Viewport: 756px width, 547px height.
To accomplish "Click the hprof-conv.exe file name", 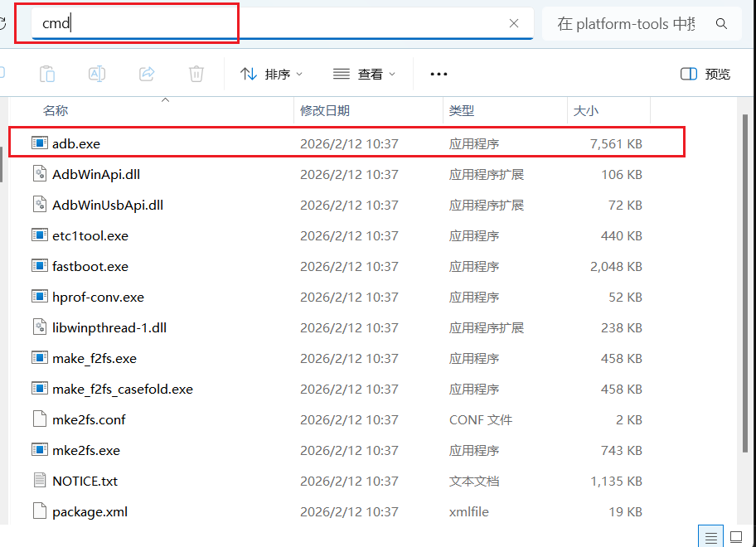I will click(98, 297).
